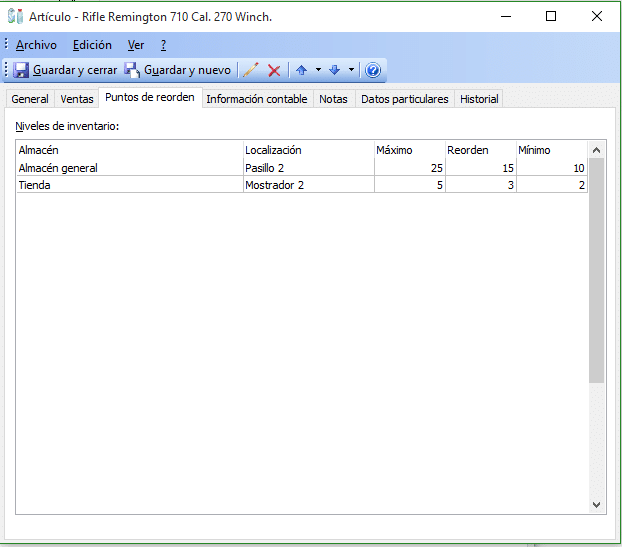The width and height of the screenshot is (622, 547).
Task: Click the blue up arrow icon
Action: point(301,70)
